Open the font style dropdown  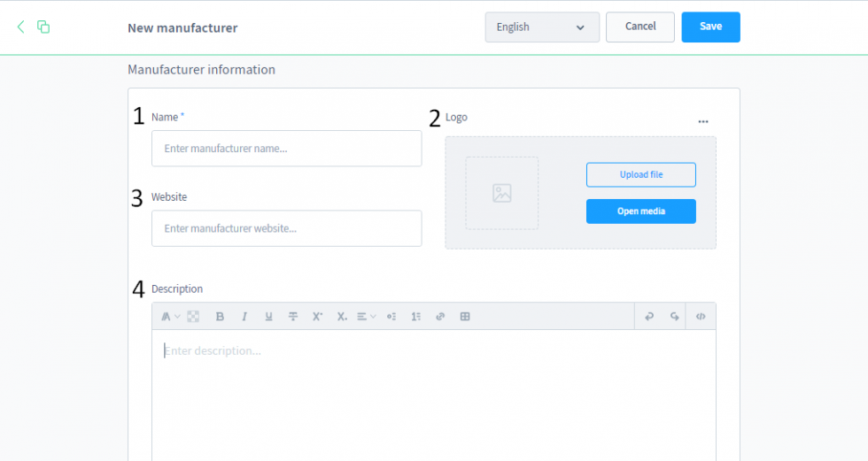tap(169, 317)
